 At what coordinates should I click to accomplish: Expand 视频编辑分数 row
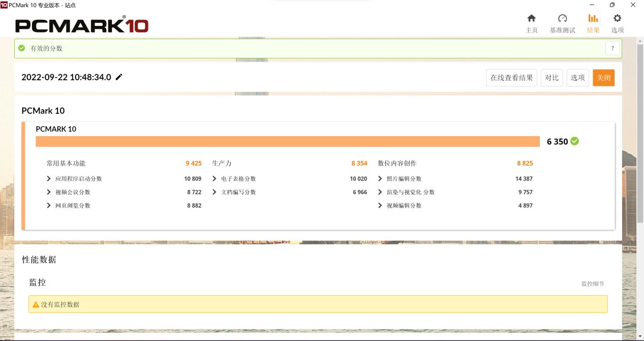(380, 205)
